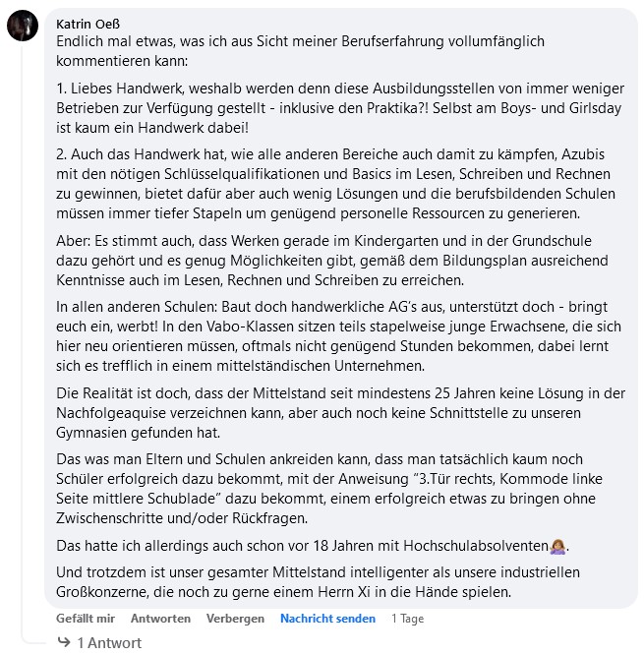The image size is (644, 655).
Task: Hide the comment using Verbergen
Action: [235, 619]
